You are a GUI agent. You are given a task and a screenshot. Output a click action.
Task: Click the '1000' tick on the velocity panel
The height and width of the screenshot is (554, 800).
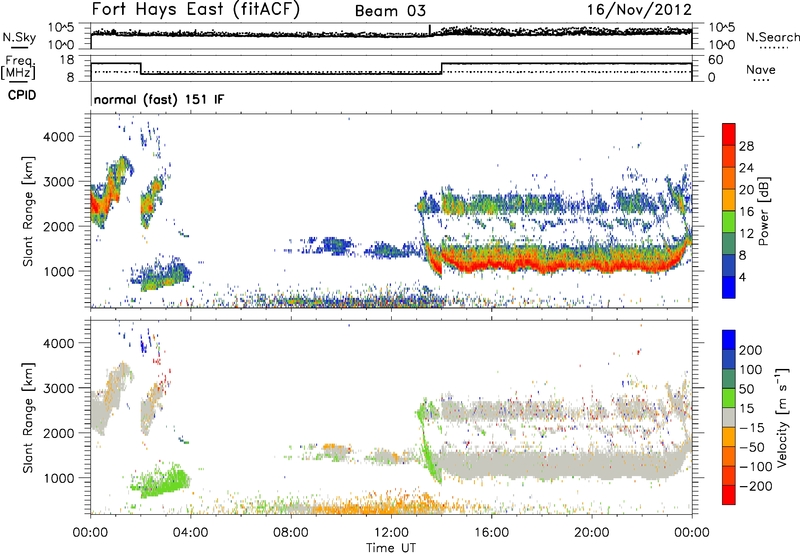coord(58,478)
